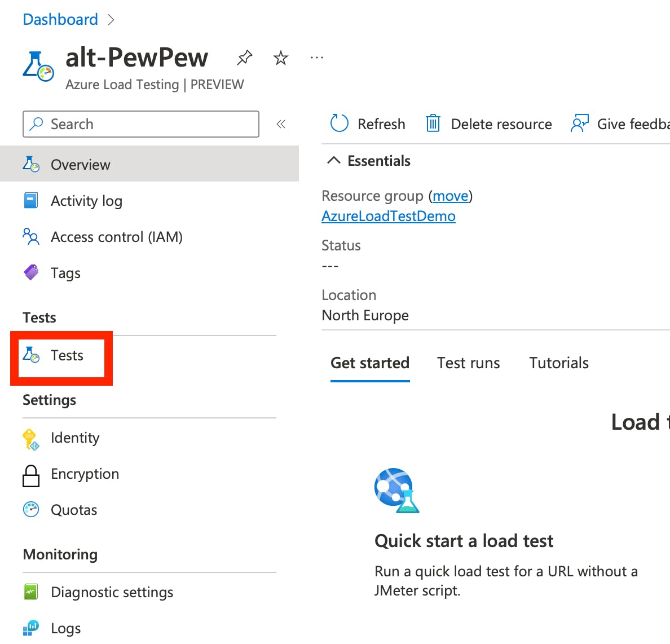The image size is (670, 644).
Task: Switch to the Test runs tab
Action: 468,363
